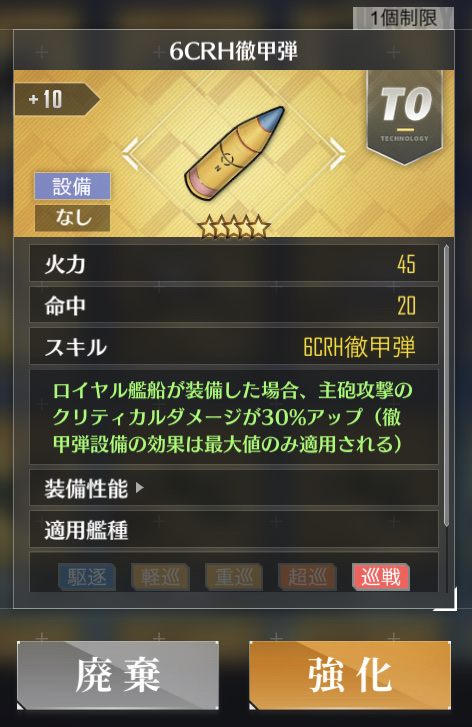This screenshot has height=727, width=472.
Task: Click the 廃棄 discard button
Action: click(x=118, y=675)
